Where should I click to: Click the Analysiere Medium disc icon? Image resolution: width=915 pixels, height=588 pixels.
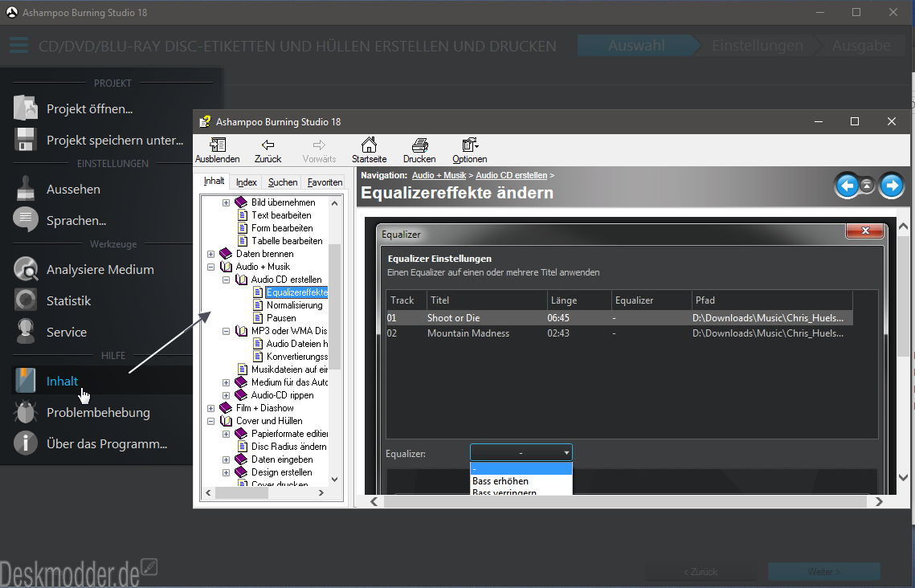point(25,270)
